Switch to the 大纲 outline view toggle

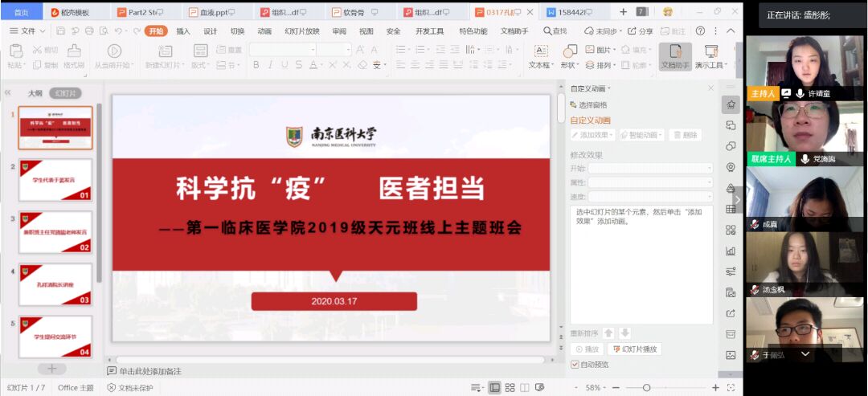click(35, 93)
